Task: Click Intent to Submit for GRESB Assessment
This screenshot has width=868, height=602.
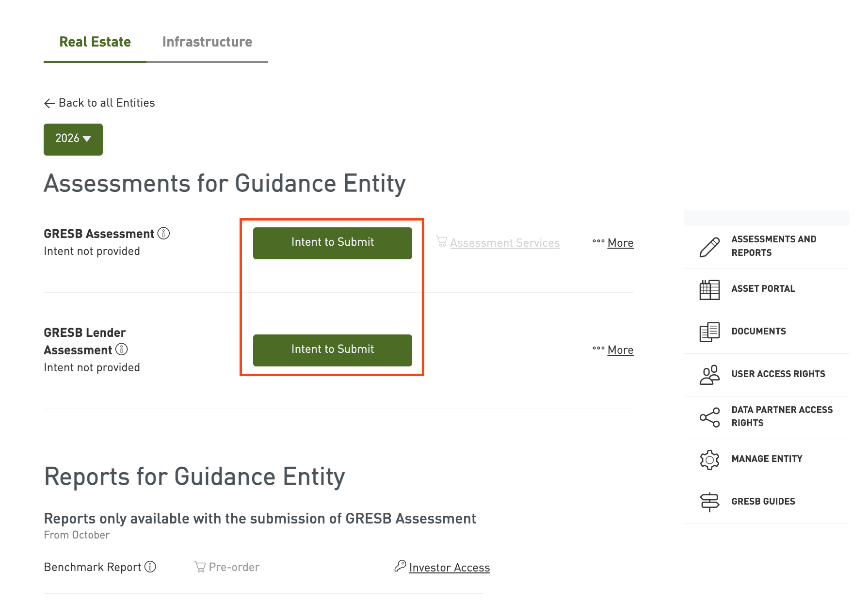Action: [x=333, y=243]
